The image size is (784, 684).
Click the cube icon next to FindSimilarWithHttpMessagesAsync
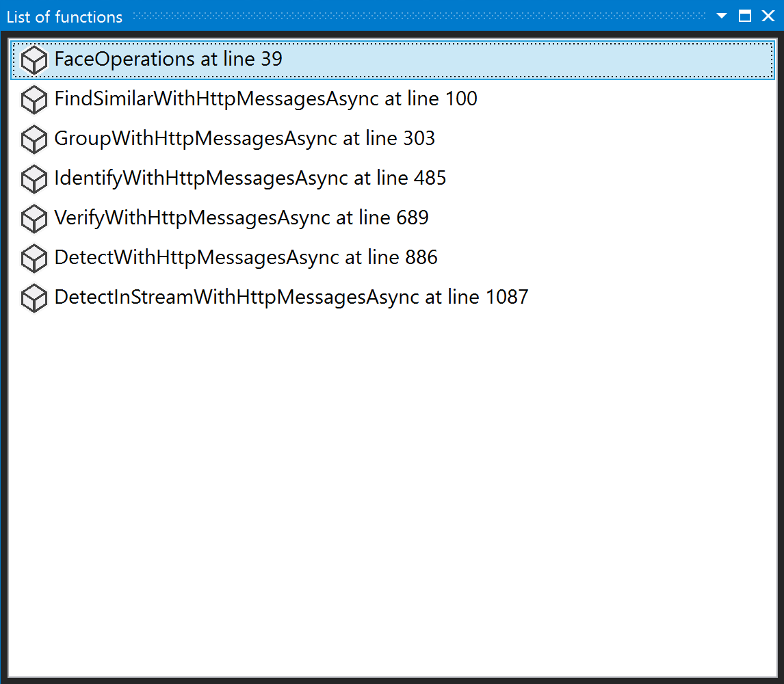pyautogui.click(x=34, y=100)
